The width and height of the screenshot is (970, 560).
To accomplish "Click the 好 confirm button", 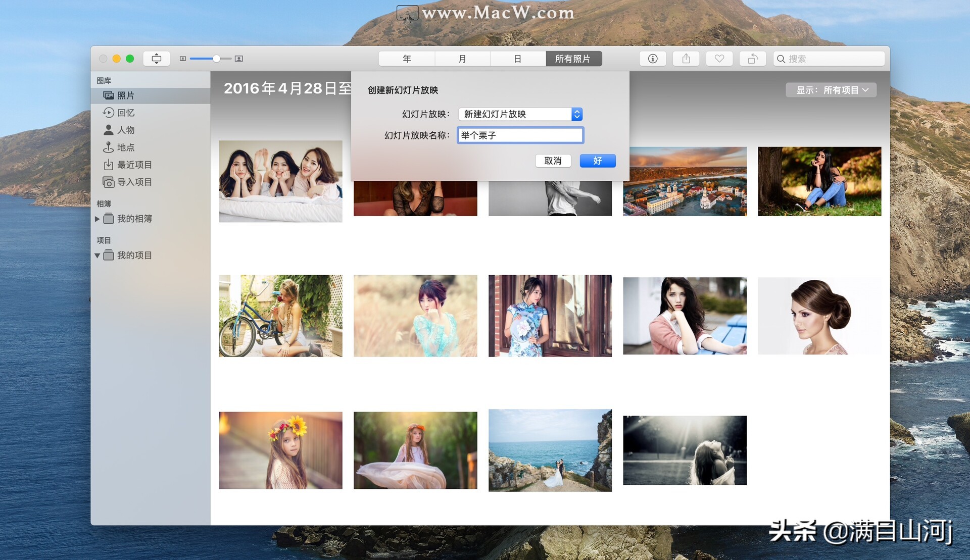I will [x=597, y=161].
